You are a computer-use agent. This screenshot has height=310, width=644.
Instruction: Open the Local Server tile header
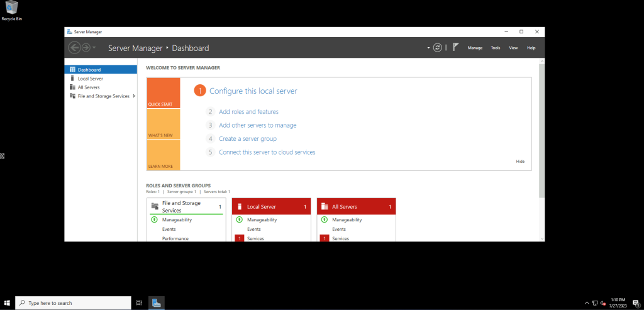272,206
